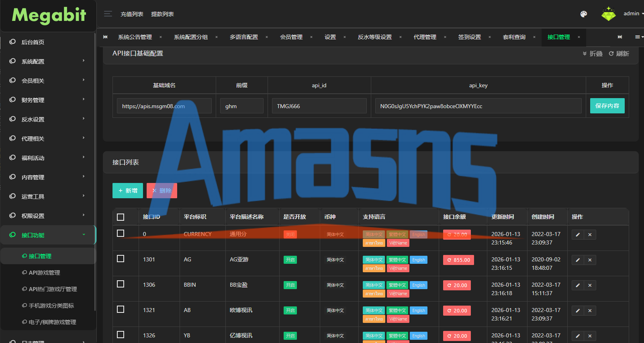Edit the 亿博视讯 row with pencil icon

click(578, 336)
